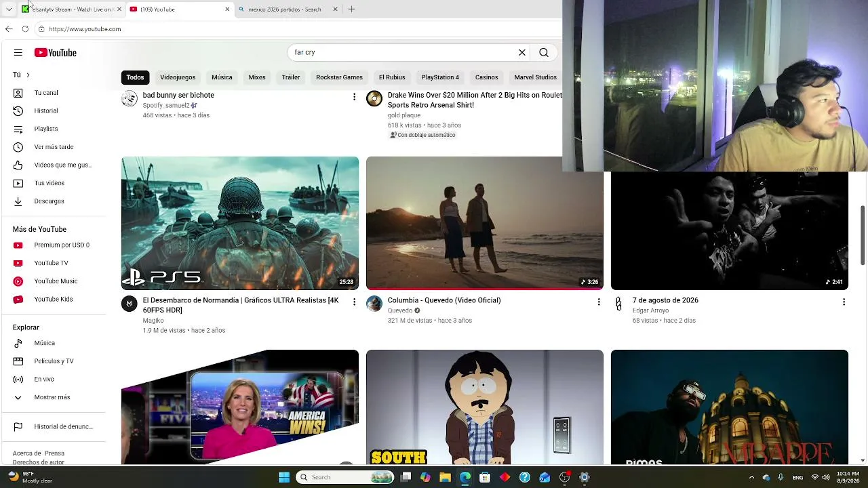
Task: Play the 'El Desembarco de Normandía' thumbnail
Action: (x=240, y=224)
